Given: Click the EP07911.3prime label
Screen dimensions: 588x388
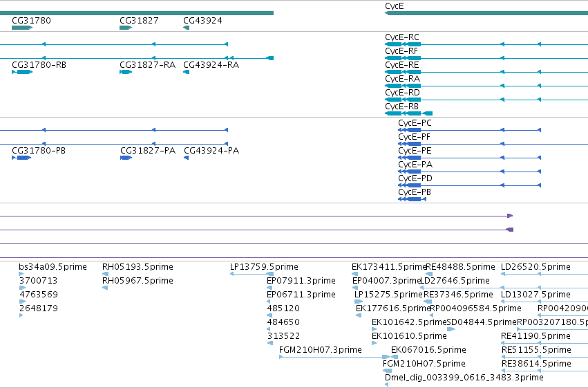Looking at the screenshot, I should pyautogui.click(x=301, y=281).
